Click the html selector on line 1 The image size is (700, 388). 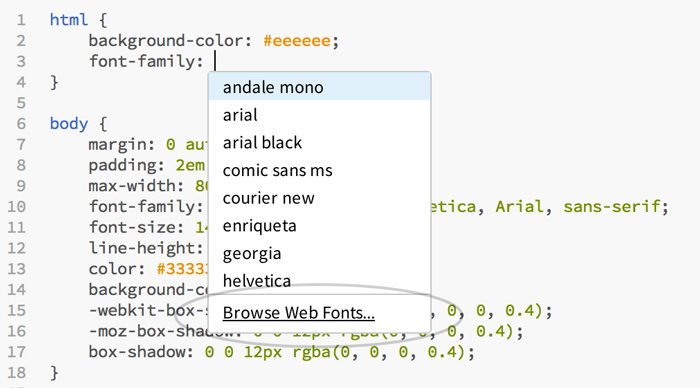coord(68,20)
